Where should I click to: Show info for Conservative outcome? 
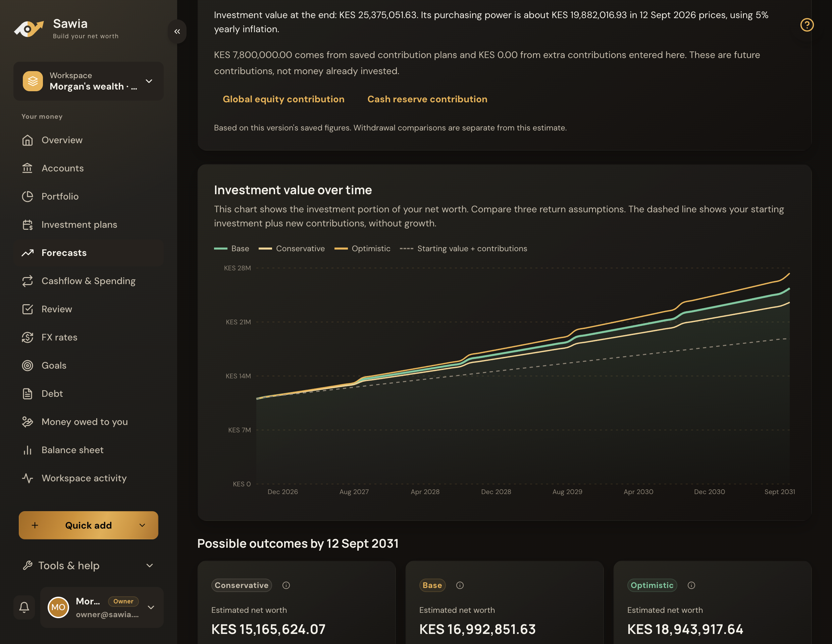coord(286,585)
